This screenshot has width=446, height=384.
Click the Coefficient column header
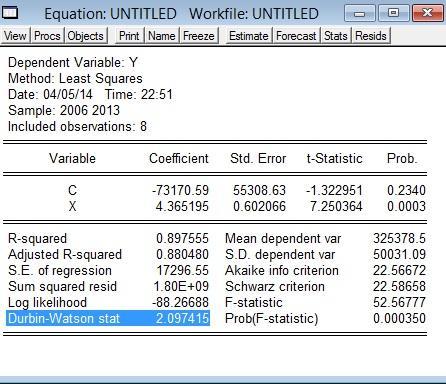pos(179,158)
